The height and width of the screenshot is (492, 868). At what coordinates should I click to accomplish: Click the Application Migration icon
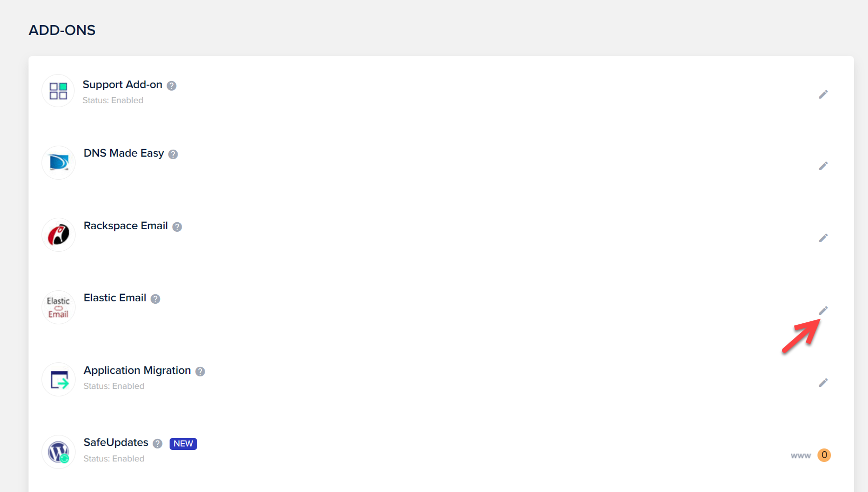[x=58, y=379]
